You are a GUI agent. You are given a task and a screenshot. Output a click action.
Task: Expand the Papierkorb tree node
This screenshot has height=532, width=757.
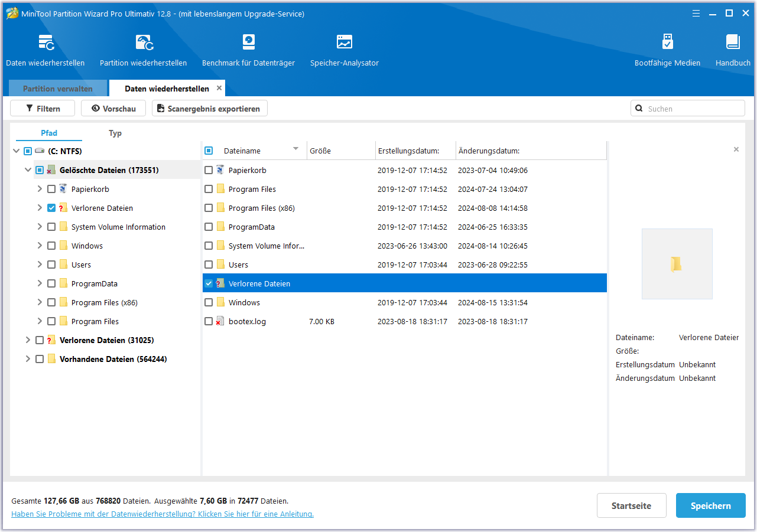tap(40, 189)
